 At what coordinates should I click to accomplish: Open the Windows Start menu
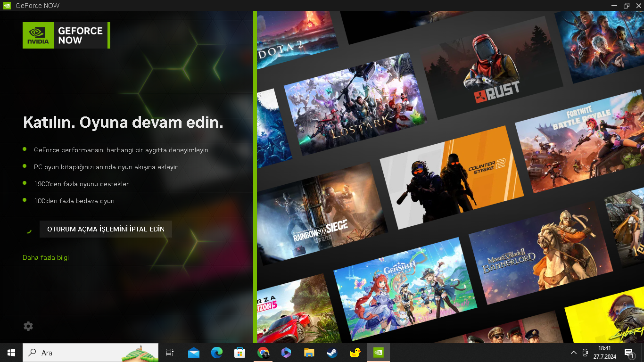pyautogui.click(x=11, y=353)
